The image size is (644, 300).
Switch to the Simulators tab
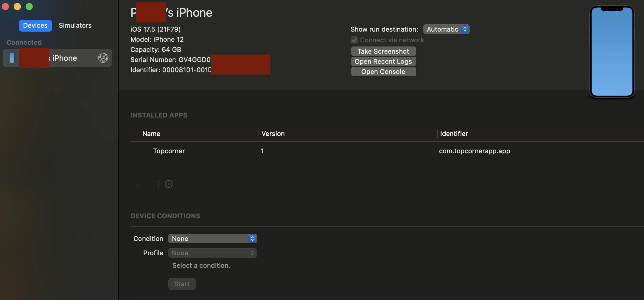[x=75, y=26]
